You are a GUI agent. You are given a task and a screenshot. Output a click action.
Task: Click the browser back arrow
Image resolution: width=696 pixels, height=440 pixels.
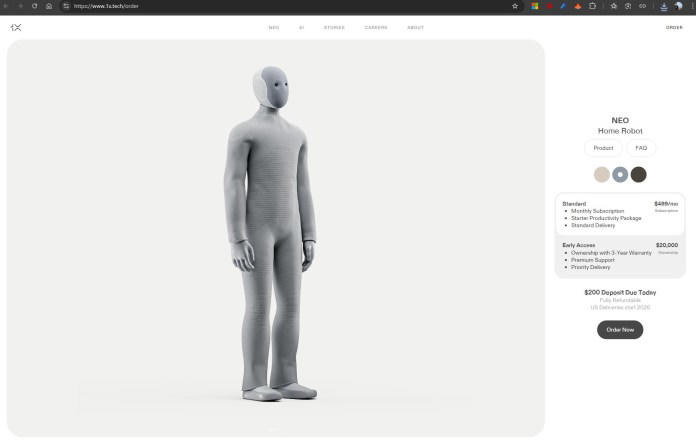pos(6,6)
